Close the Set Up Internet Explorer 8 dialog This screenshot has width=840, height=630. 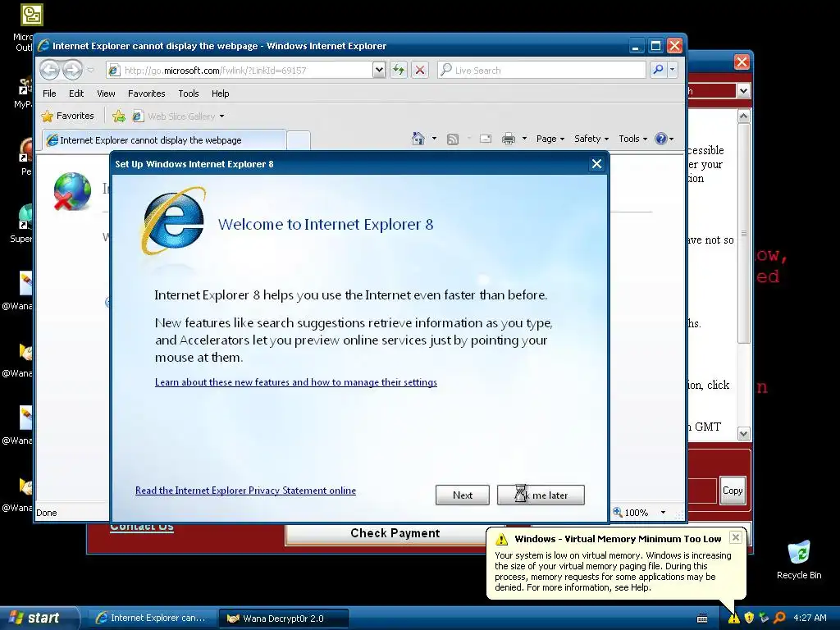(597, 164)
